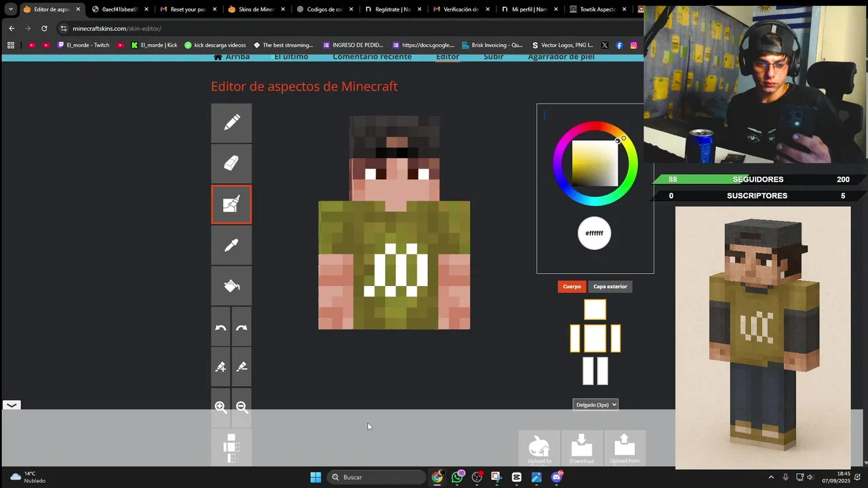Open the Instagram bookmark icon
Screen dimensions: 868x488
tap(633, 45)
